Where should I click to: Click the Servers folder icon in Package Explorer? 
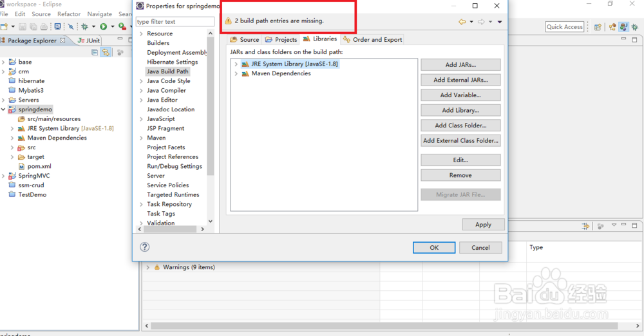coord(12,100)
